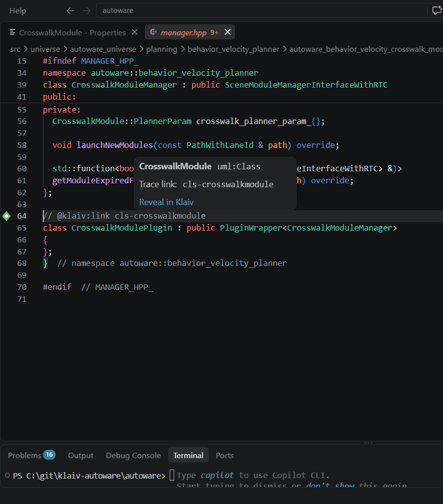Click the green diamond gutter marker
This screenshot has height=504, width=443.
[6, 216]
